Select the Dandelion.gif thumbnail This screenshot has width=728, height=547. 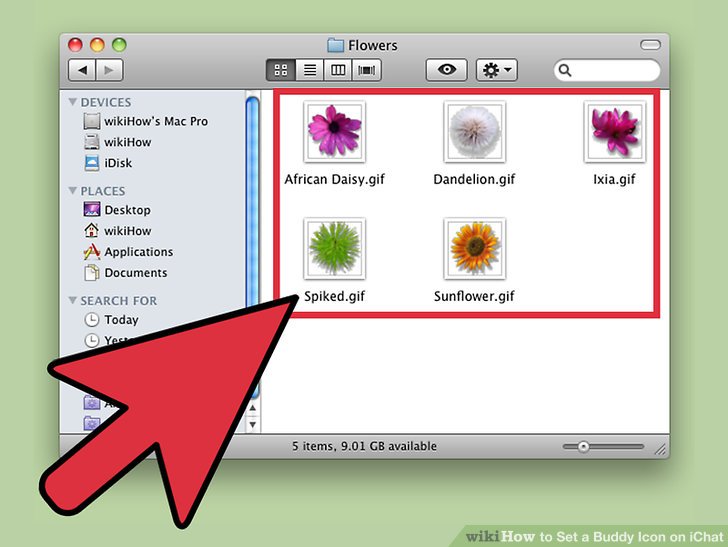tap(474, 131)
